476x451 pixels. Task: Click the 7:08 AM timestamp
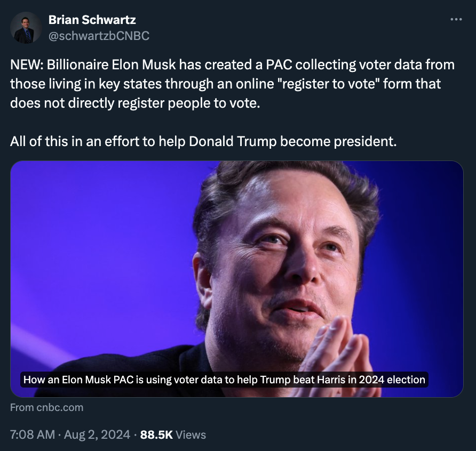point(32,434)
